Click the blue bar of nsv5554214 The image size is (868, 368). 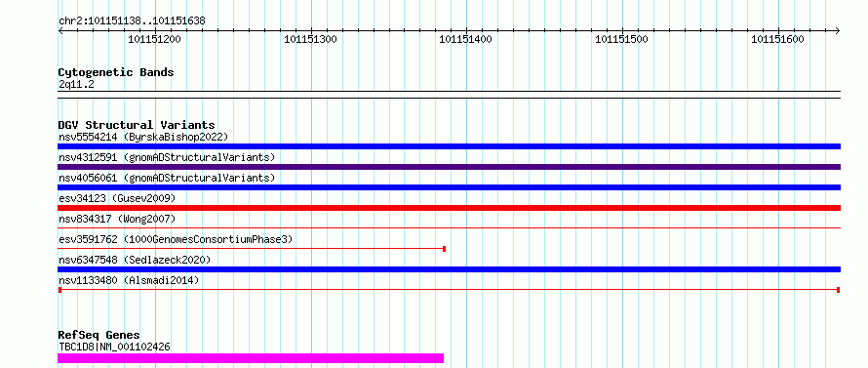(x=449, y=146)
